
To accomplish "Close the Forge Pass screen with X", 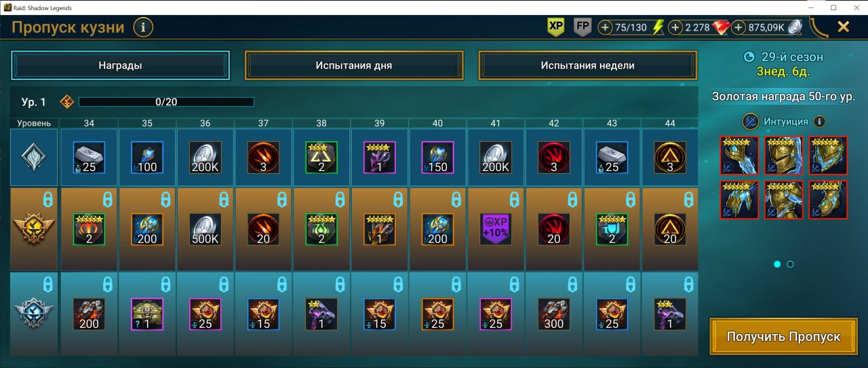I will [x=844, y=27].
